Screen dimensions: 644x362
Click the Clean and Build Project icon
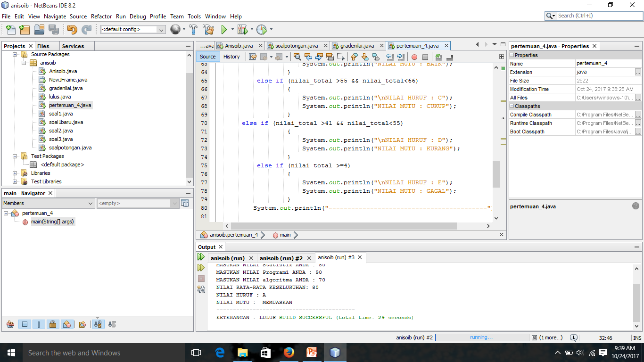coord(209,29)
